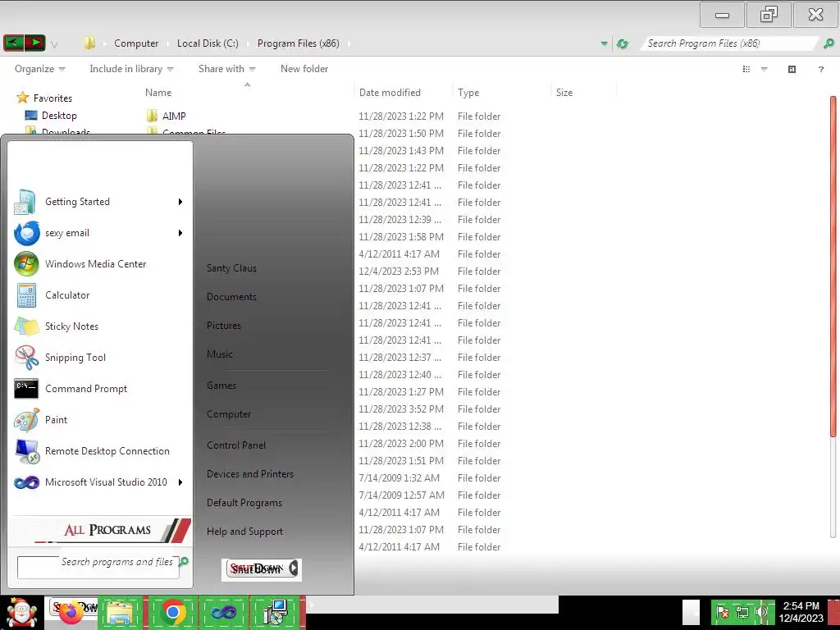Open Firefox from the taskbar
Screen dimensions: 840x630
click(x=71, y=612)
